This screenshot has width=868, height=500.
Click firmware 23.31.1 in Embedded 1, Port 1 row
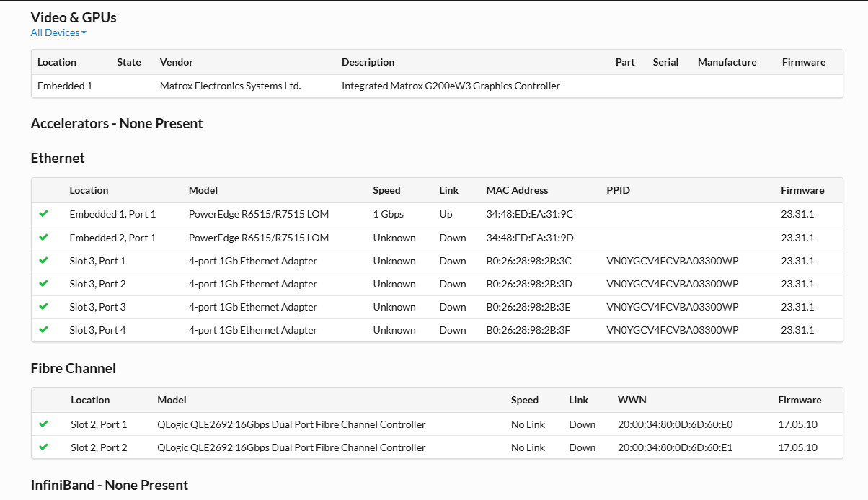[797, 214]
